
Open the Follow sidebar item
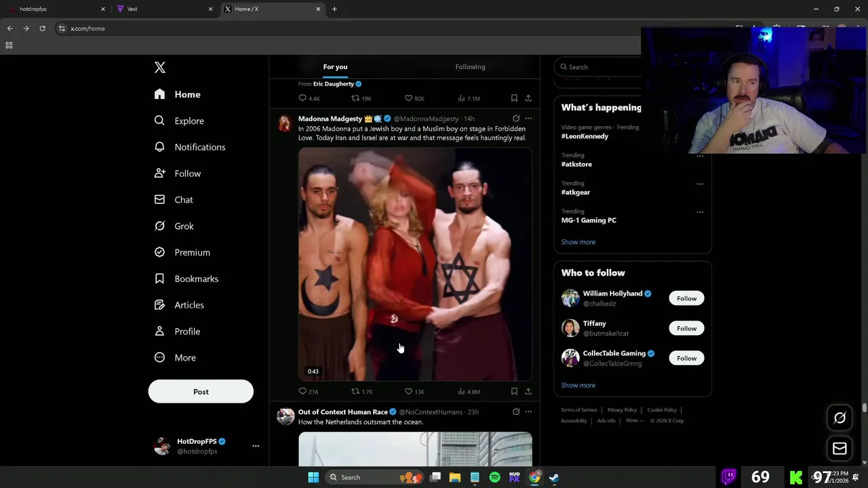click(x=178, y=174)
